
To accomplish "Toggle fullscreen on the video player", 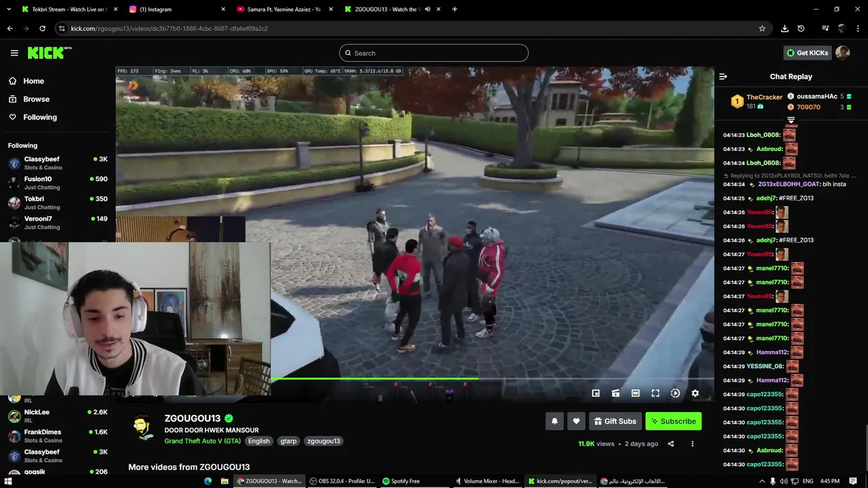I will (655, 393).
